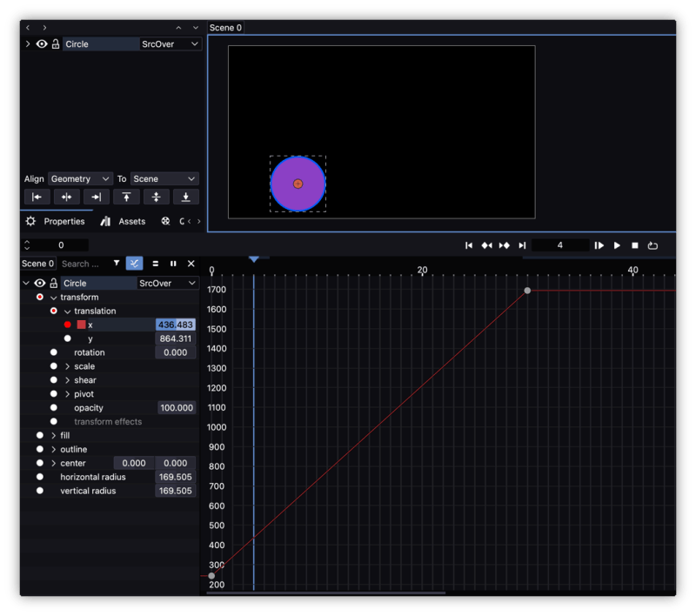The image size is (696, 616).
Task: Switch to the Assets tab
Action: (x=127, y=221)
